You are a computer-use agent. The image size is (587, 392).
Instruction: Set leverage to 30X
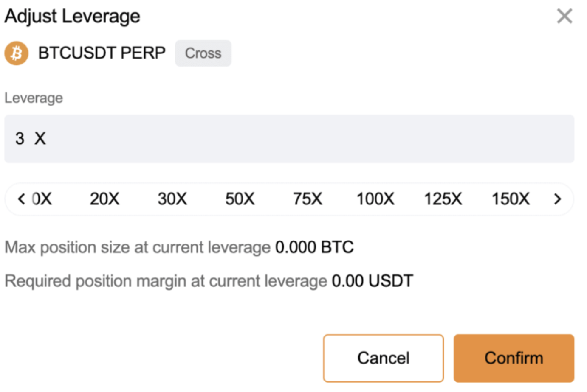point(172,199)
